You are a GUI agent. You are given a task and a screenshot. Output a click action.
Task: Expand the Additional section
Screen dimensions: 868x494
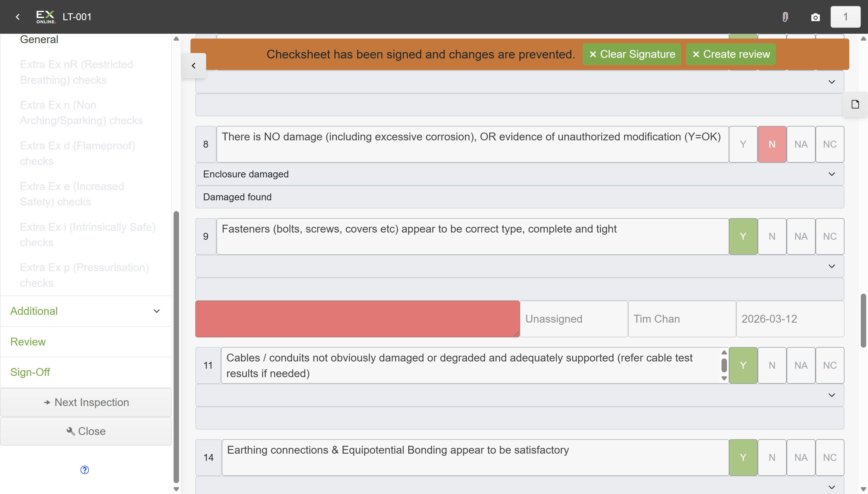pyautogui.click(x=86, y=311)
